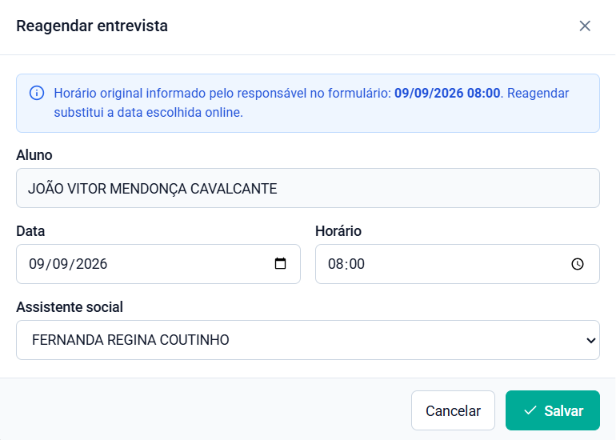Select the minutes 00 in the Horário field

[357, 264]
